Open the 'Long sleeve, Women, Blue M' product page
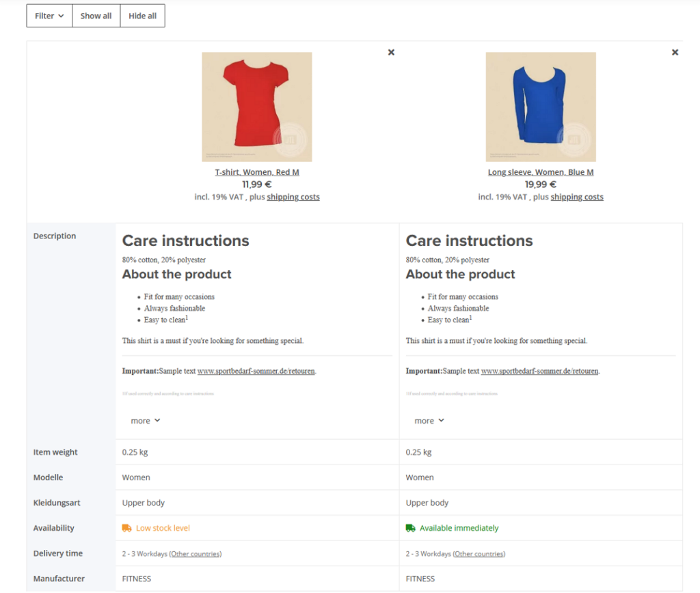 coord(541,171)
